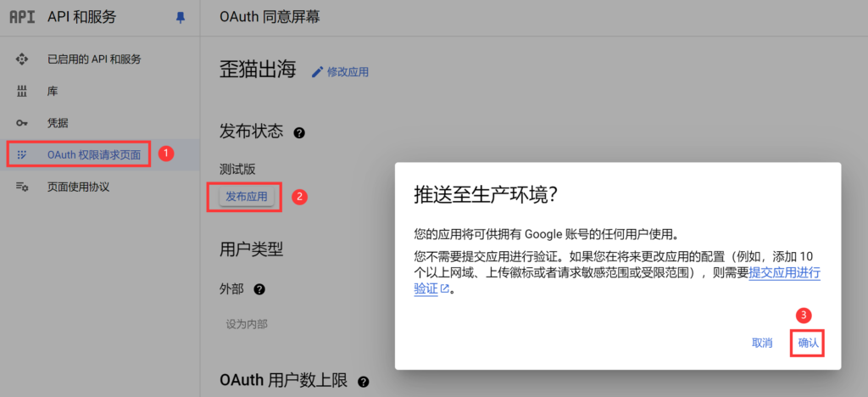The width and height of the screenshot is (868, 397).
Task: Click the 设为内部 button
Action: pyautogui.click(x=247, y=324)
